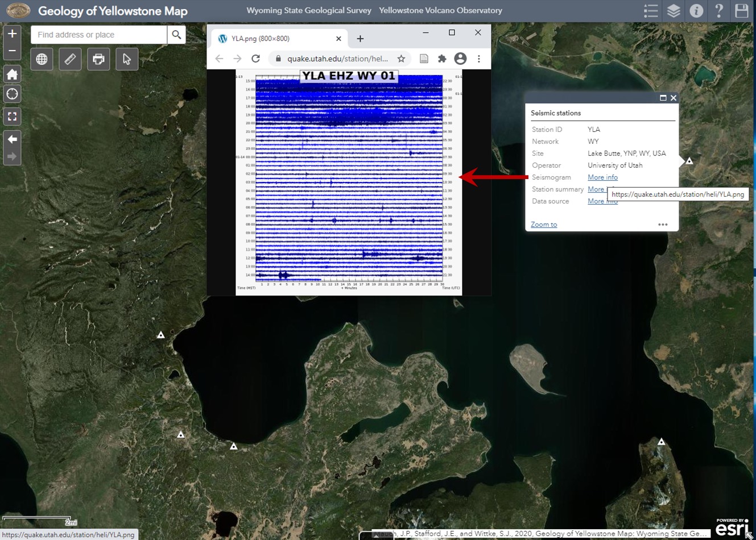Zoom out of the map
This screenshot has width=756, height=540.
[x=12, y=51]
